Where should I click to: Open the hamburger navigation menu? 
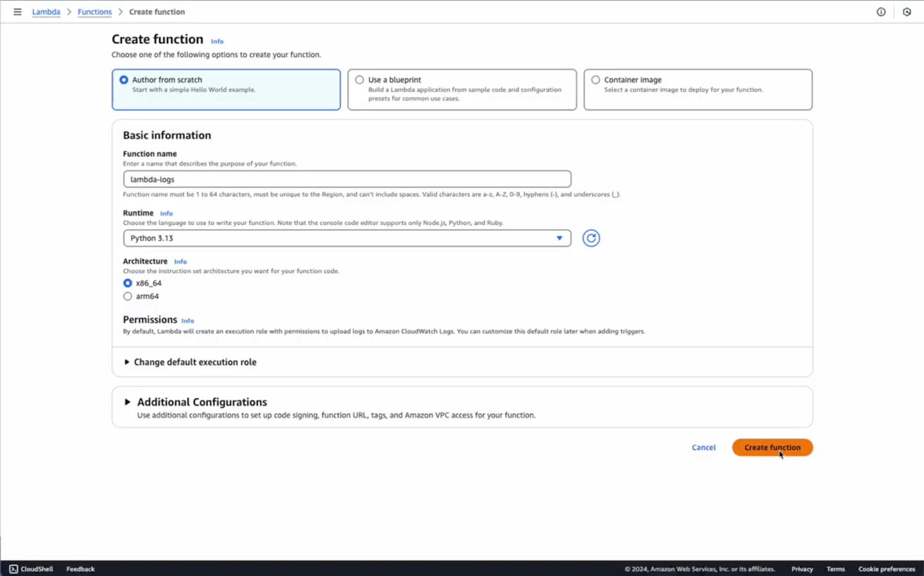click(17, 12)
